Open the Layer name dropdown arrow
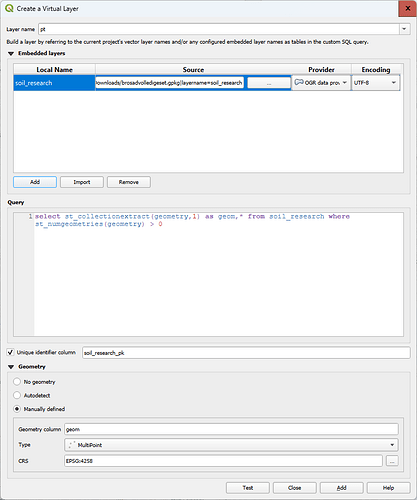The height and width of the screenshot is (500, 417). pyautogui.click(x=404, y=29)
